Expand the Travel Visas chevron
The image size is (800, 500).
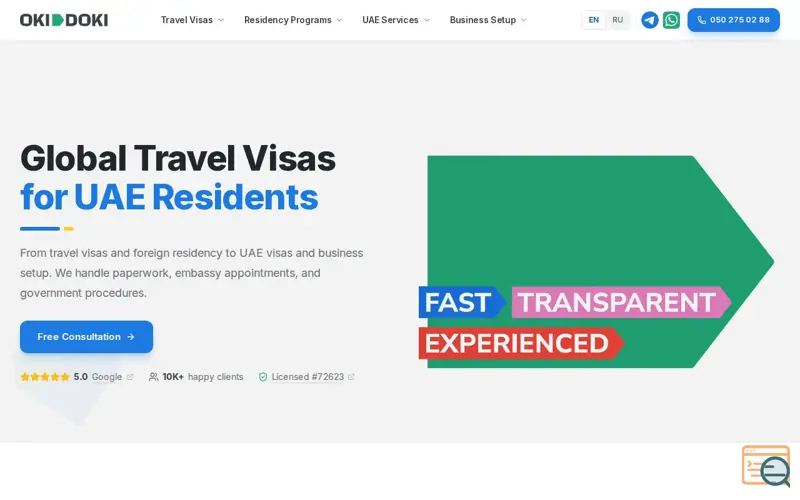tap(221, 20)
